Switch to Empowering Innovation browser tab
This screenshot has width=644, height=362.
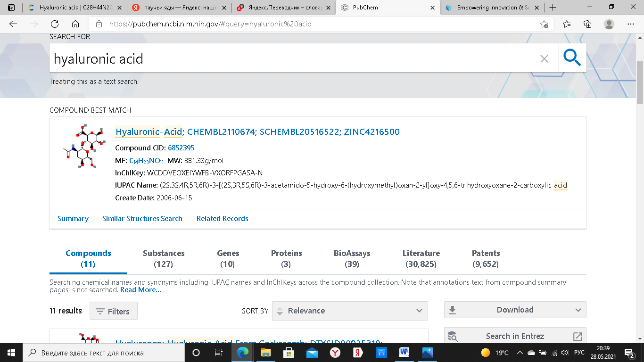[x=493, y=8]
